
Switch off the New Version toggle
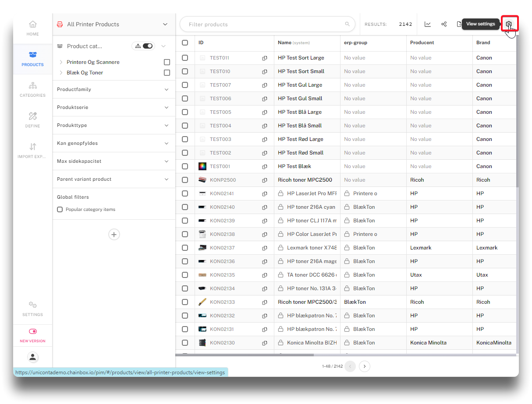[33, 331]
